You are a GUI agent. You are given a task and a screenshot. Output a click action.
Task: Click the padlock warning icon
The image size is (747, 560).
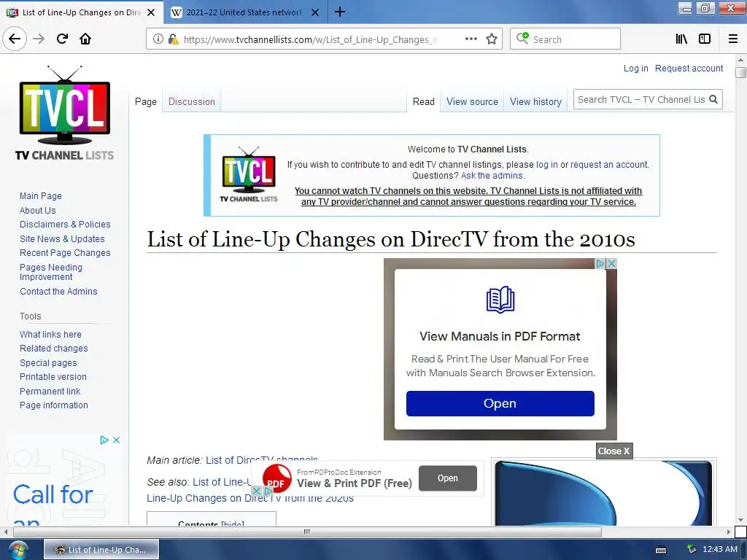[x=173, y=39]
